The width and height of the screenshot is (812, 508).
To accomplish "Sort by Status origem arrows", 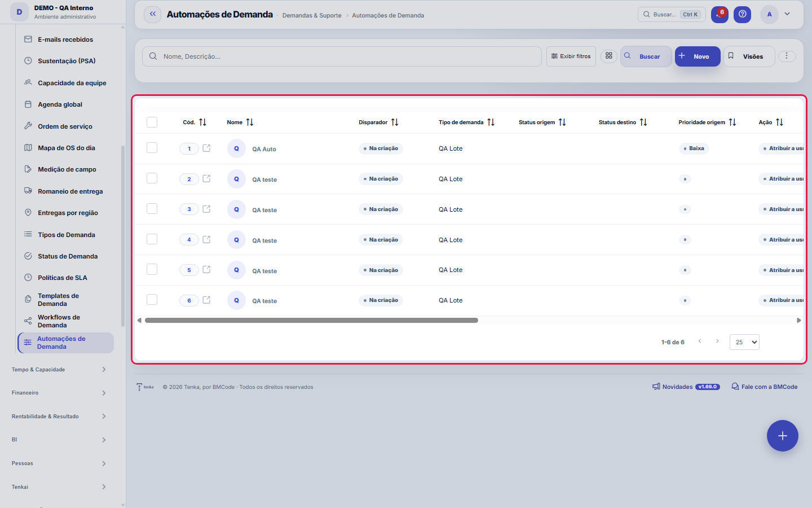I will click(x=562, y=122).
